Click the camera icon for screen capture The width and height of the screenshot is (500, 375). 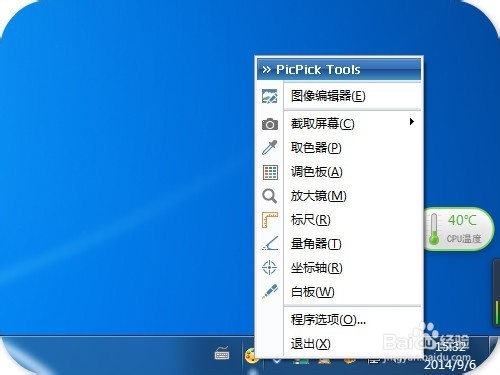270,124
